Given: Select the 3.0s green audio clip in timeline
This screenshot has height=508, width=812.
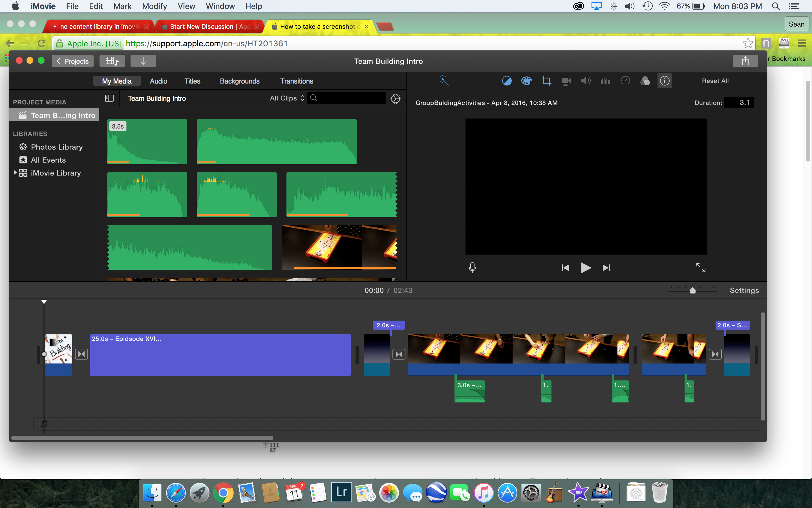Looking at the screenshot, I should click(x=469, y=391).
